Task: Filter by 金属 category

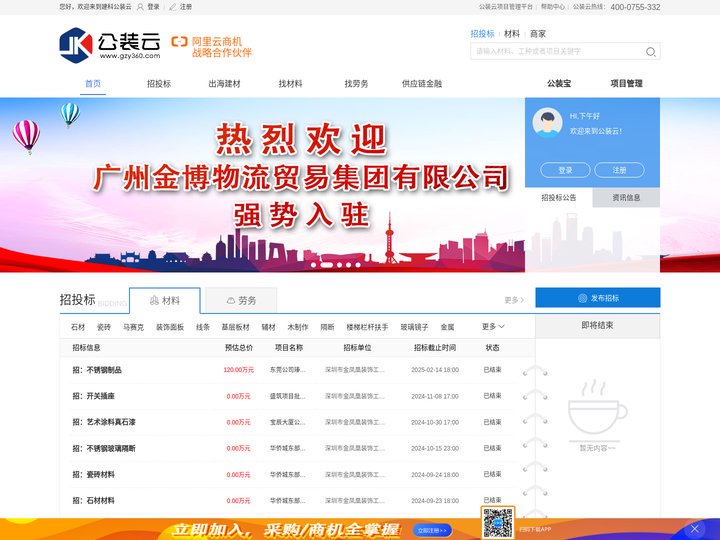Action: click(x=447, y=327)
